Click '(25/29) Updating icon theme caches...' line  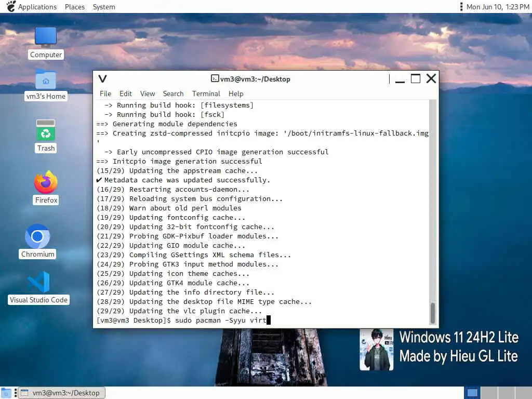[172, 273]
